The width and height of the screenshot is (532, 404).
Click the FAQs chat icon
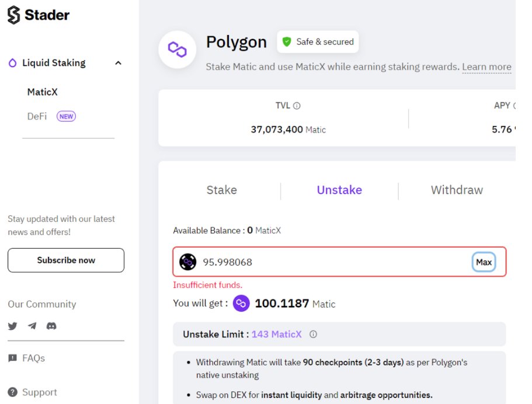(12, 358)
